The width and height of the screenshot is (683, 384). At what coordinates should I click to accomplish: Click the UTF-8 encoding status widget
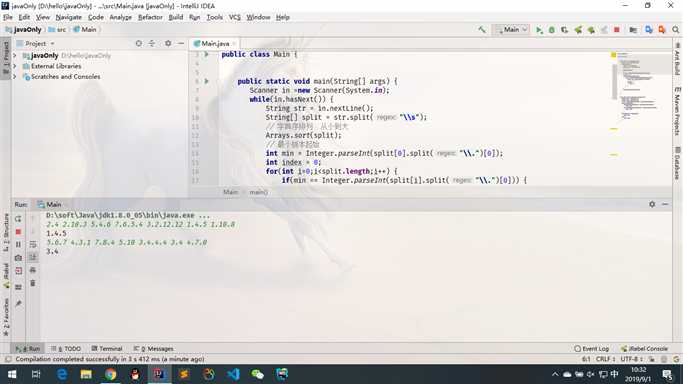coord(631,359)
